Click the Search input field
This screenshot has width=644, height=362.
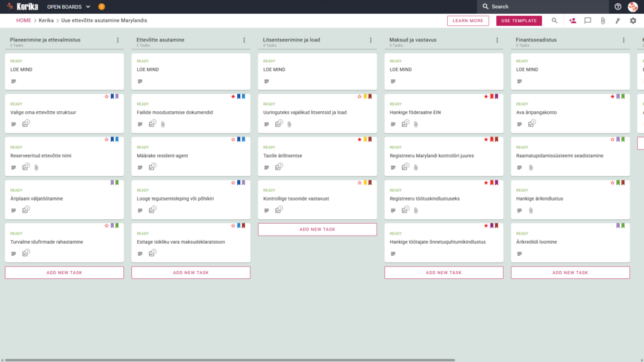click(x=543, y=6)
